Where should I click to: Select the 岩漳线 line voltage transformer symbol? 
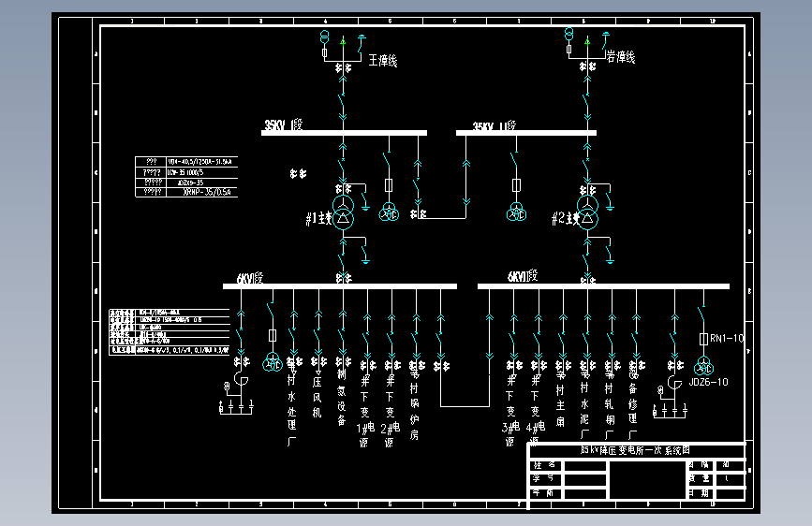(x=569, y=34)
